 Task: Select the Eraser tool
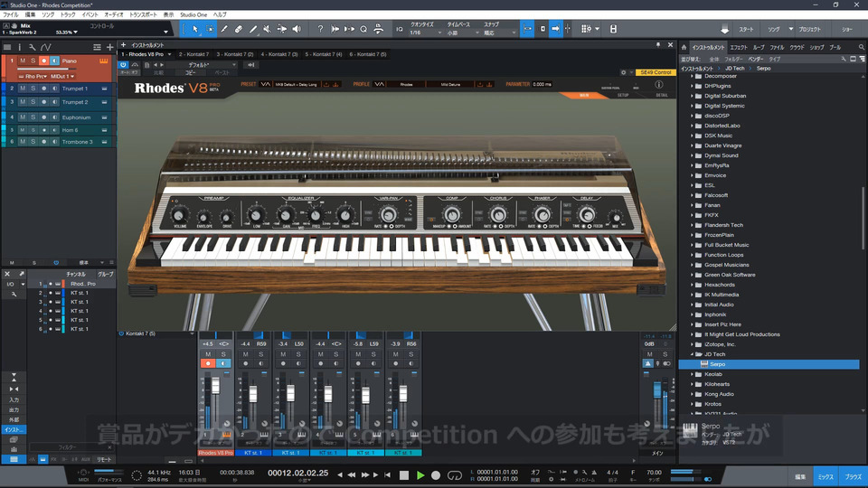[239, 29]
